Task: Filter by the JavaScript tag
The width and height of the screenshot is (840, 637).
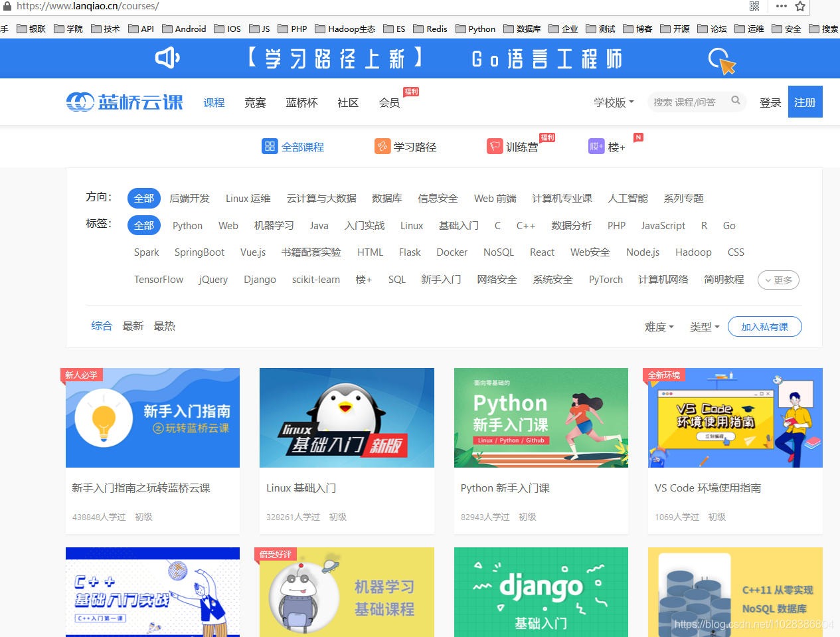Action: coord(663,226)
